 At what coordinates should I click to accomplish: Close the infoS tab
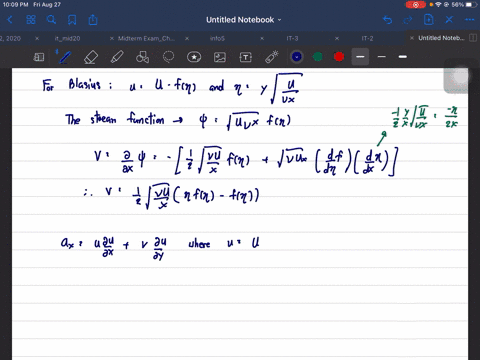[x=187, y=38]
